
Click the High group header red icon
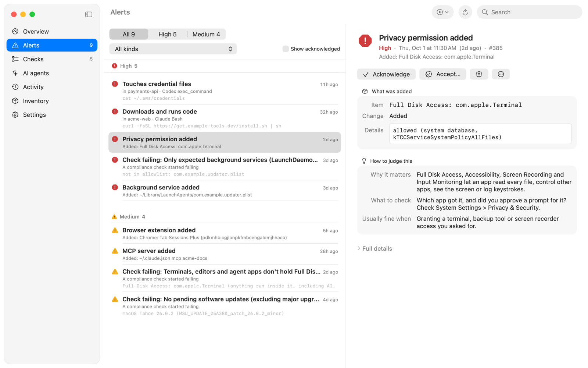tap(114, 66)
